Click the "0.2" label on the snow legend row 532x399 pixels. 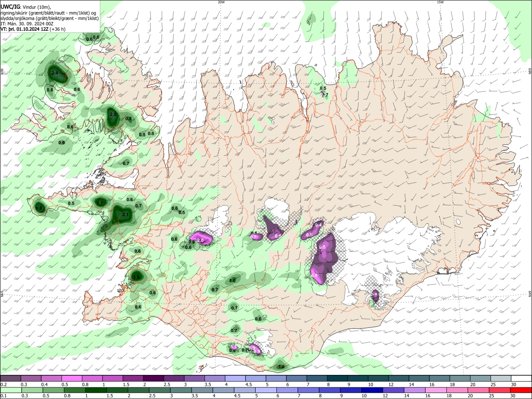(4, 385)
